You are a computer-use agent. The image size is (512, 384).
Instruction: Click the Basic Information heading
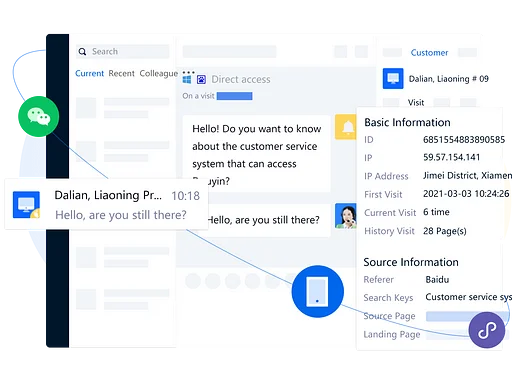pos(407,122)
